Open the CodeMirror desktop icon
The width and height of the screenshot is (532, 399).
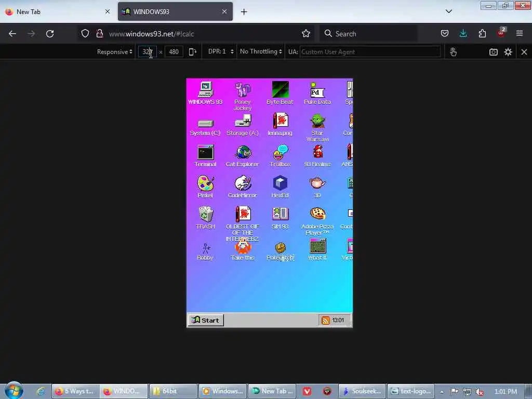pos(242,187)
